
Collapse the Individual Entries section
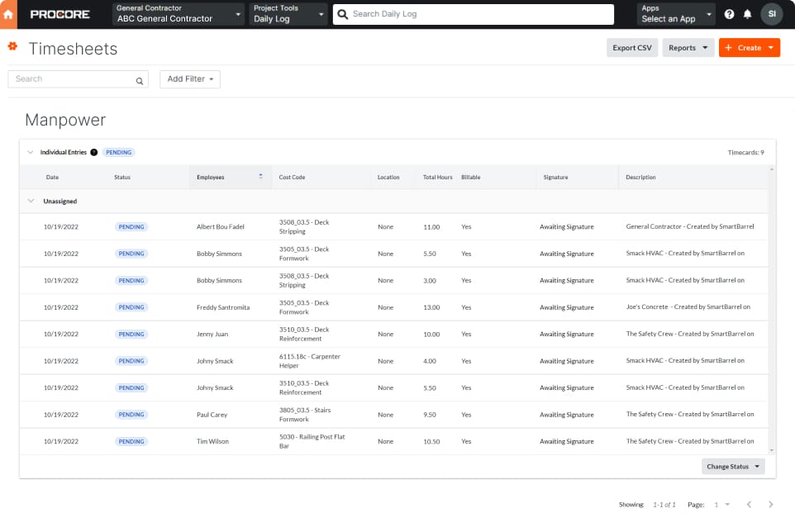click(31, 152)
